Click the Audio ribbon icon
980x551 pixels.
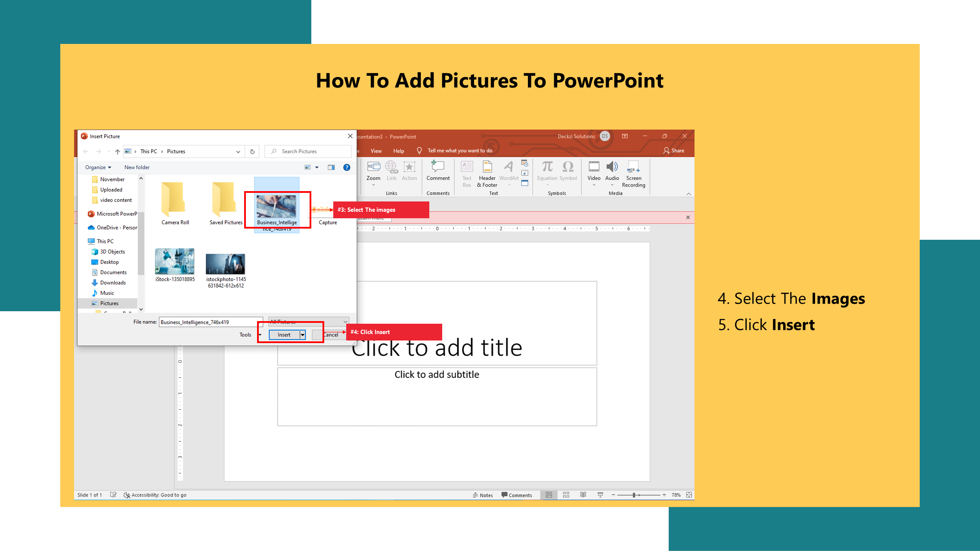pos(612,172)
